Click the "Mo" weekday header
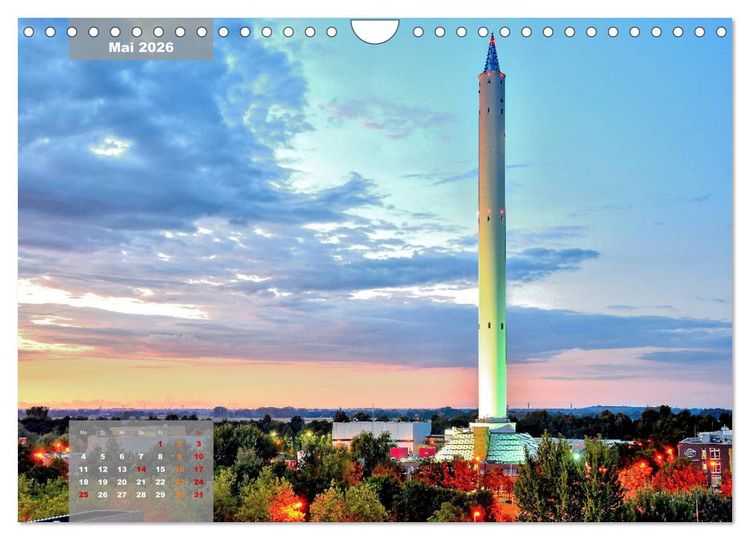The height and width of the screenshot is (540, 750). click(83, 432)
